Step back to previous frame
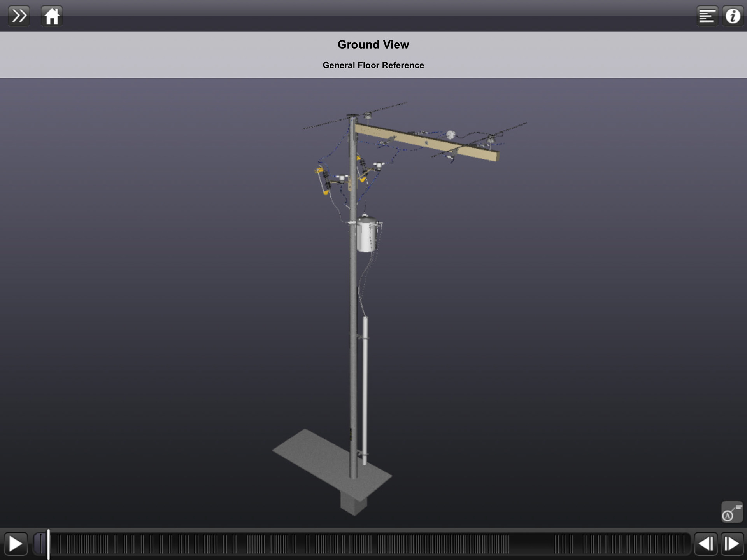Screen dimensions: 747x560 [706, 544]
